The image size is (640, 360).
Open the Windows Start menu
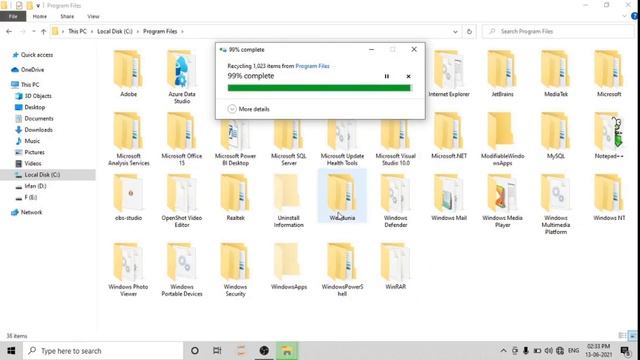click(11, 351)
